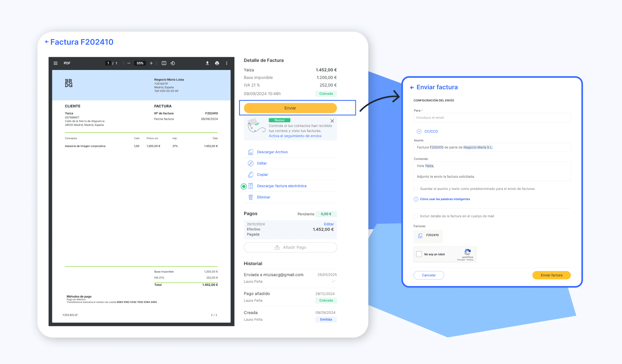Open the PDF viewer sidebar menu icon
Screen dimensions: 622x364
point(56,63)
